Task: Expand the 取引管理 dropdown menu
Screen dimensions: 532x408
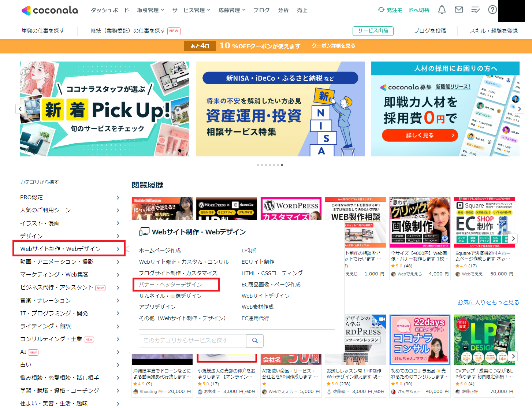Action: click(x=151, y=10)
